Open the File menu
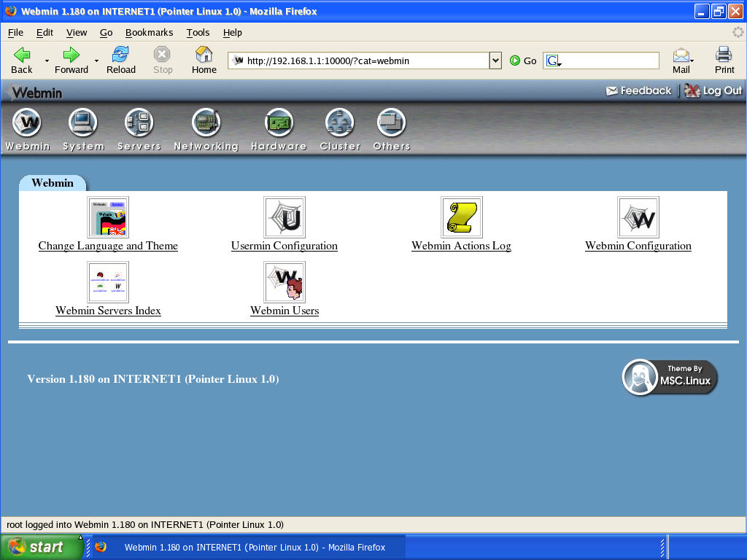This screenshot has height=560, width=747. coord(16,32)
